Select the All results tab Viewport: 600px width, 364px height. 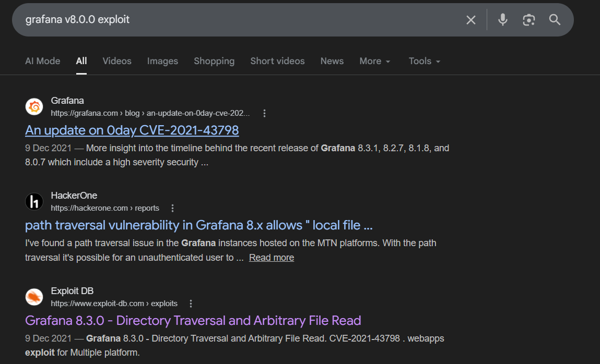81,61
